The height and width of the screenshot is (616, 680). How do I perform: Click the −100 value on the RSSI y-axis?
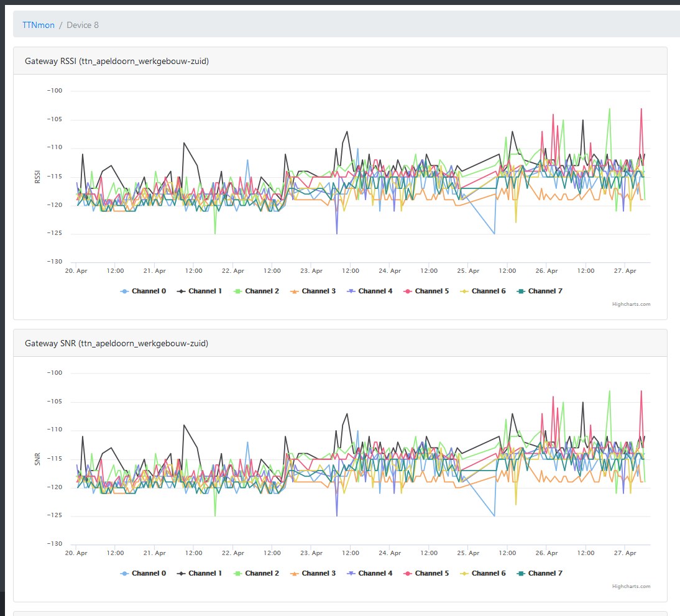[x=55, y=91]
